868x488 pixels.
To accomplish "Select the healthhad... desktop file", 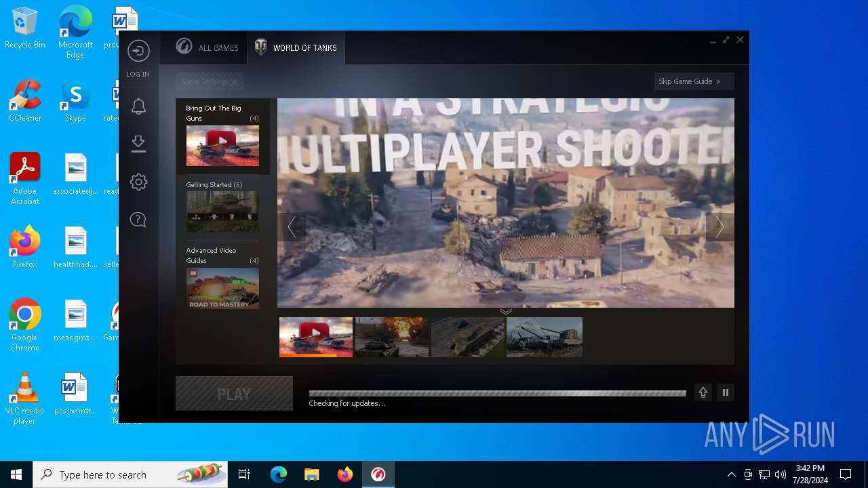I will [x=75, y=247].
